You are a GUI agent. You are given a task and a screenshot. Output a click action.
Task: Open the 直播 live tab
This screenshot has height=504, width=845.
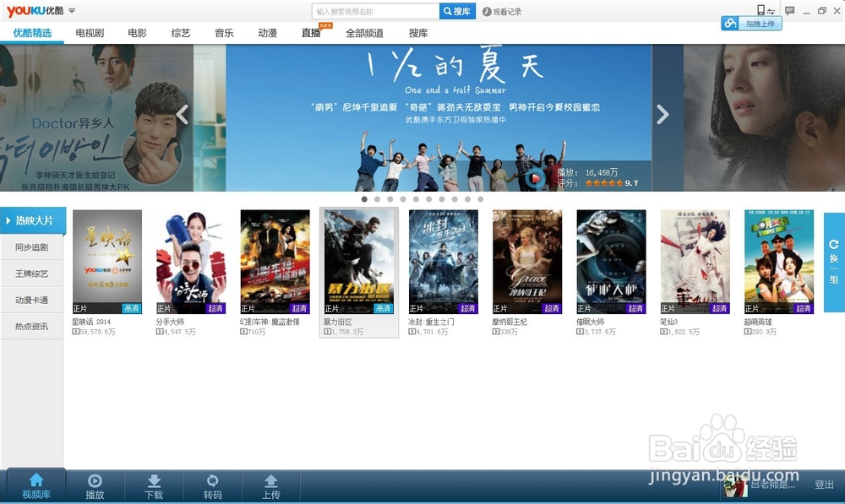pyautogui.click(x=311, y=33)
